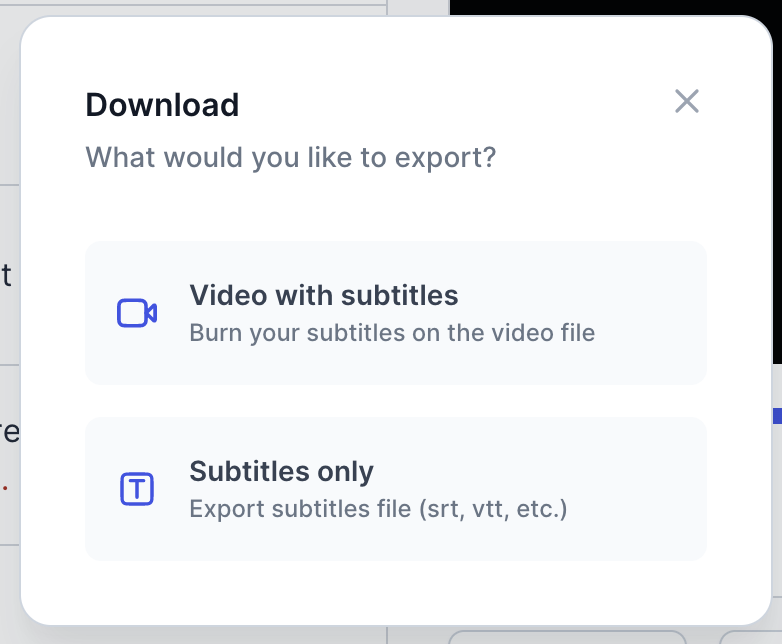Choose the "Video with subtitles" title
Viewport: 782px width, 644px height.
[323, 296]
